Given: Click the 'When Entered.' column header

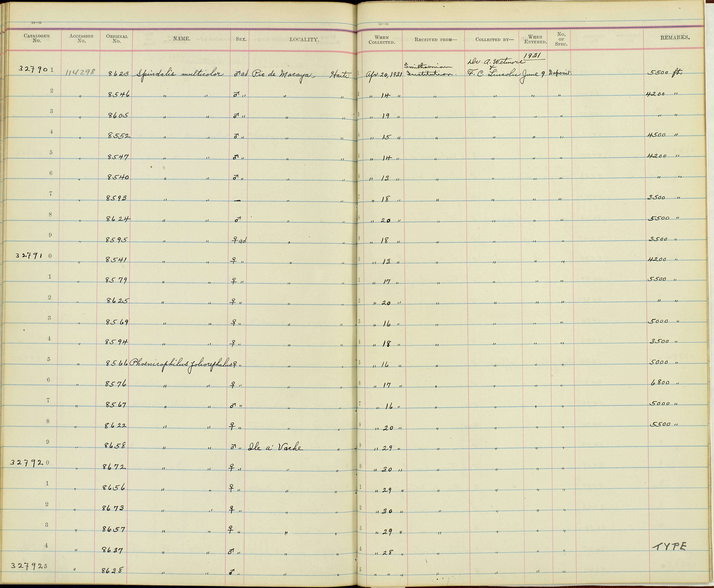Looking at the screenshot, I should tap(535, 39).
